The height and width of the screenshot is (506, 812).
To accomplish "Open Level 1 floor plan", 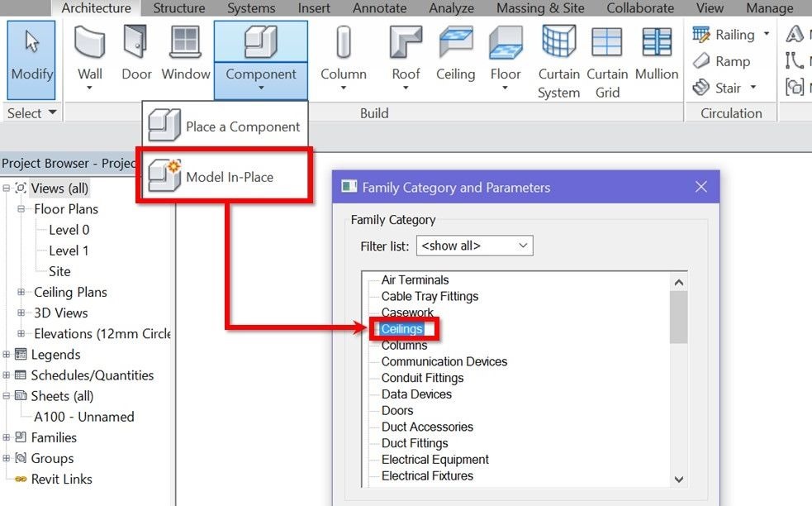I will point(69,251).
